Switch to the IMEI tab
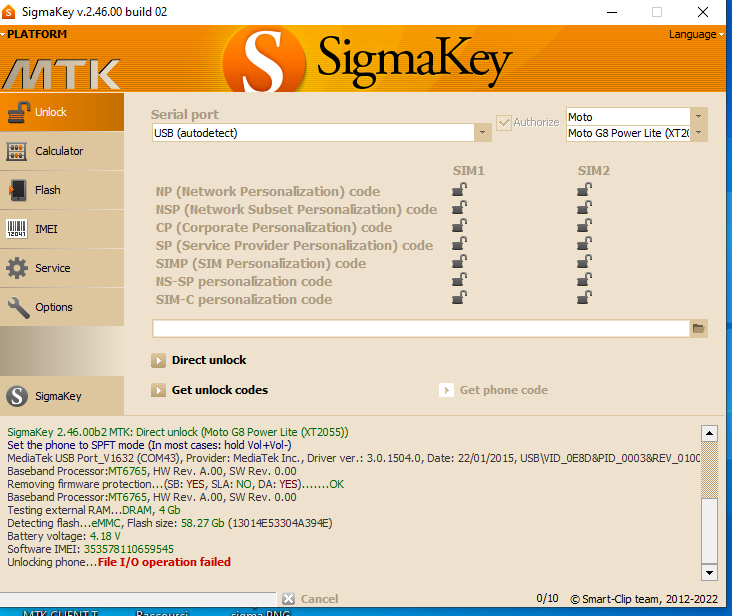732x616 pixels. (x=62, y=229)
